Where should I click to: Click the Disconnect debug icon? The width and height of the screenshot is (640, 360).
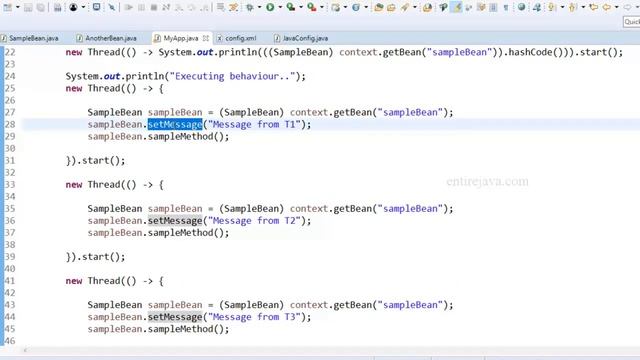(x=166, y=7)
